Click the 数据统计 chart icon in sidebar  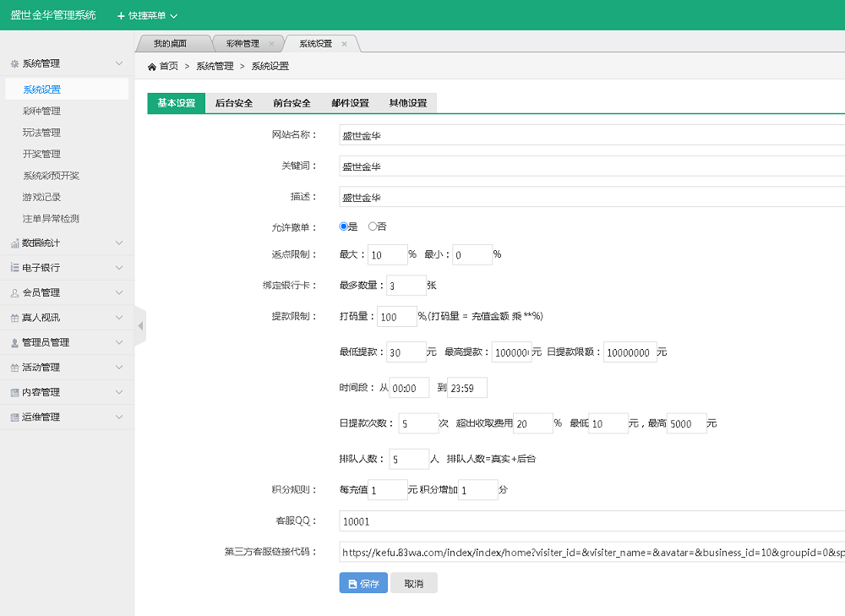pyautogui.click(x=14, y=243)
